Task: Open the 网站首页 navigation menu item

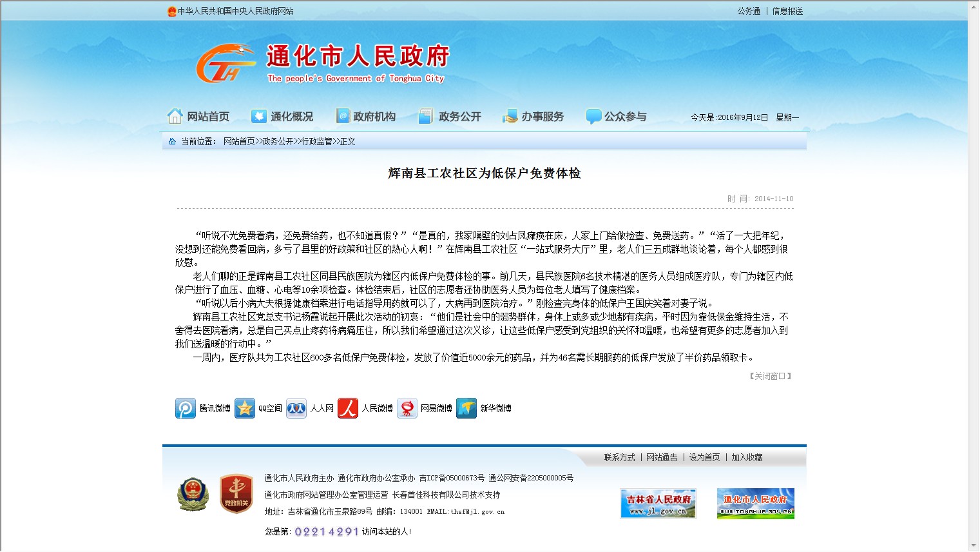Action: [198, 117]
